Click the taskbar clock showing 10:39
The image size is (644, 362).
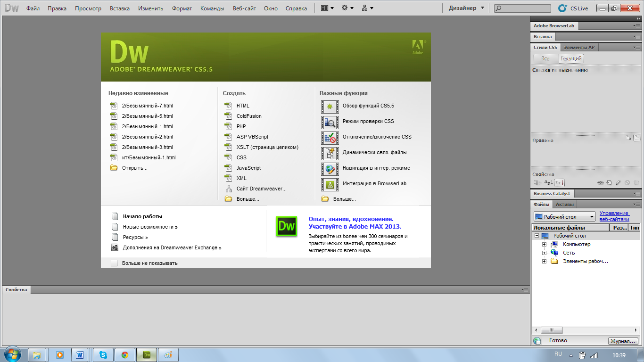(619, 355)
